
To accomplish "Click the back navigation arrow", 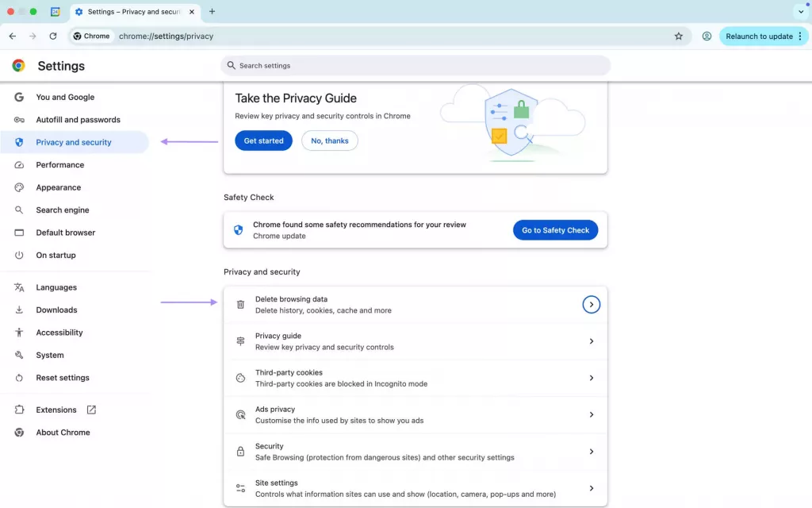I will pos(13,37).
